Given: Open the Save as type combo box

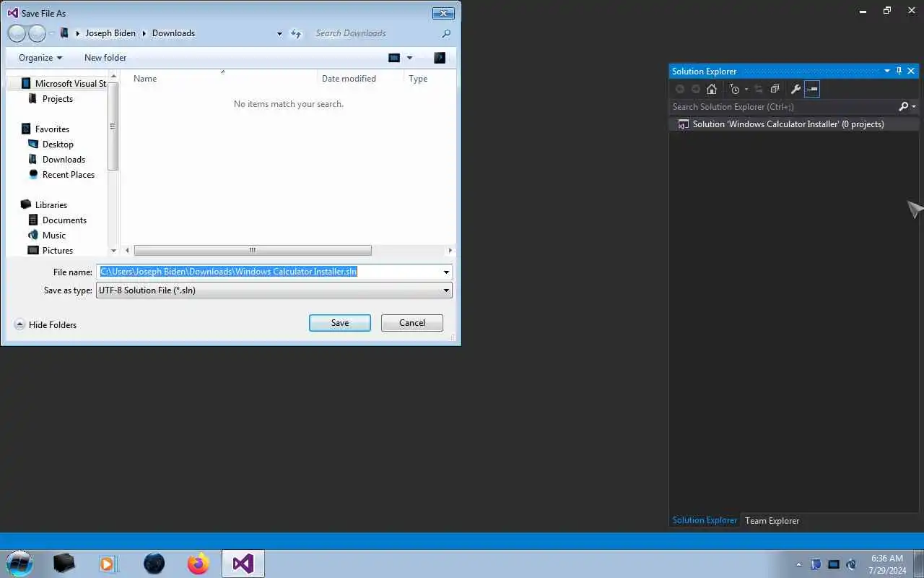Looking at the screenshot, I should pyautogui.click(x=274, y=290).
